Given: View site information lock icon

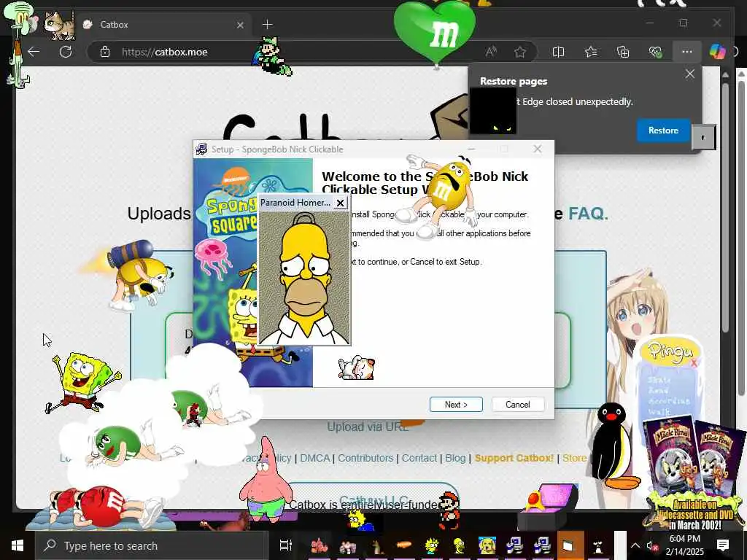Looking at the screenshot, I should (105, 52).
